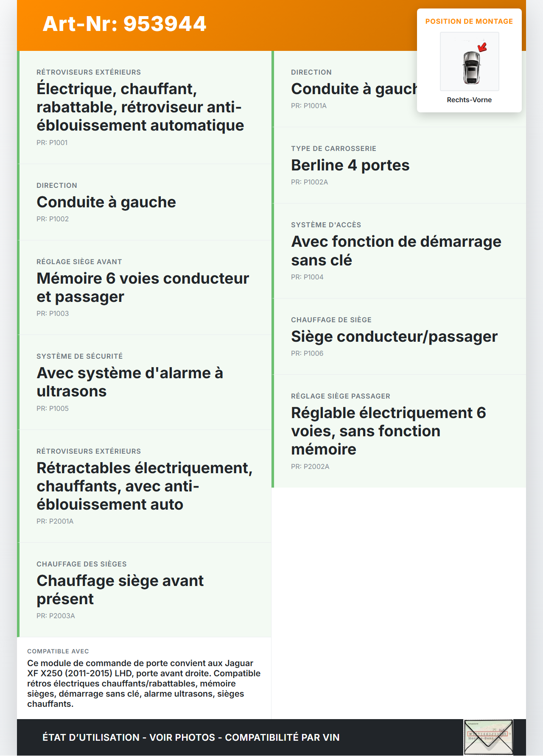The height and width of the screenshot is (756, 543).
Task: Click Chauffage siège avant présent entry
Action: 120,590
